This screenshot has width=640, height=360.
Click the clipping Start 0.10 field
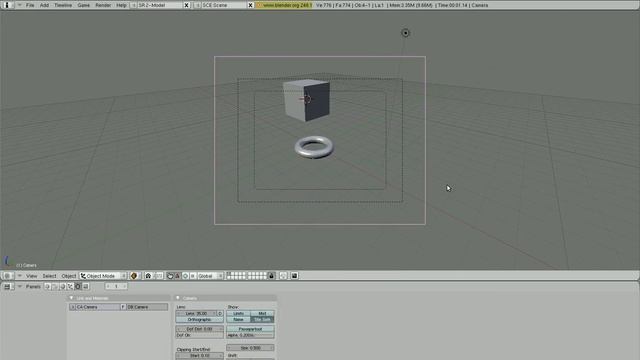pyautogui.click(x=200, y=356)
